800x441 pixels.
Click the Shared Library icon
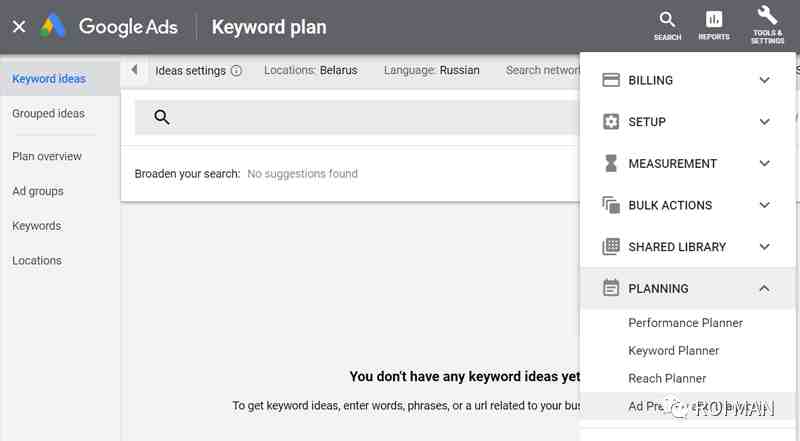click(x=611, y=247)
